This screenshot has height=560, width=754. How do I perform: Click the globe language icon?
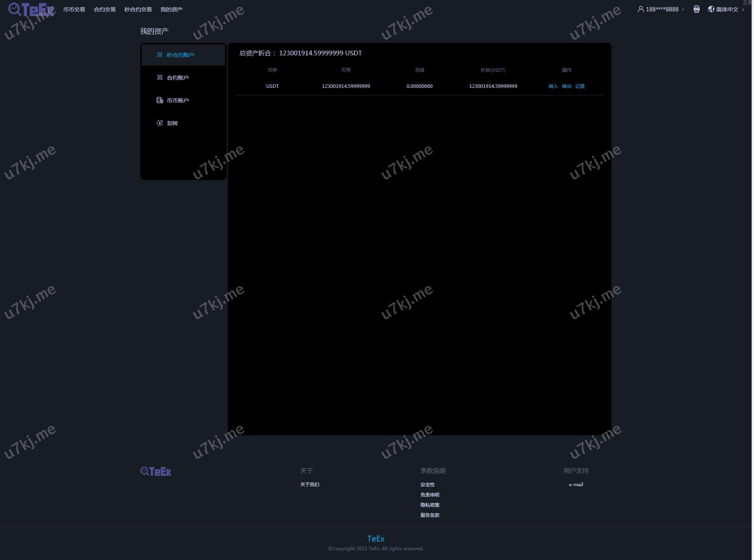[x=711, y=9]
